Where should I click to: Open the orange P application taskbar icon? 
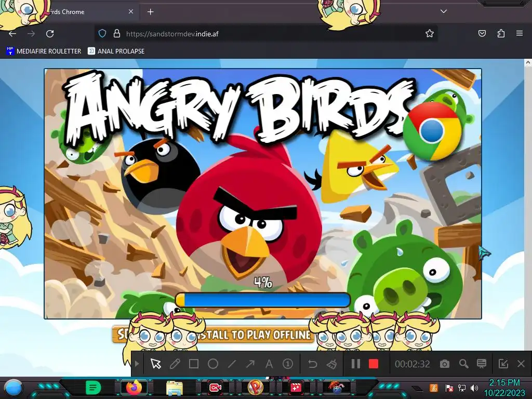255,388
